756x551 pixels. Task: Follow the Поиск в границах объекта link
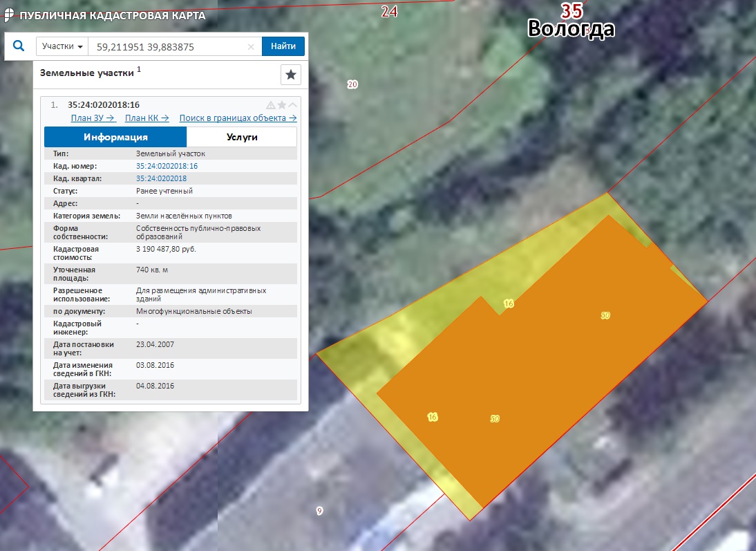[x=238, y=118]
